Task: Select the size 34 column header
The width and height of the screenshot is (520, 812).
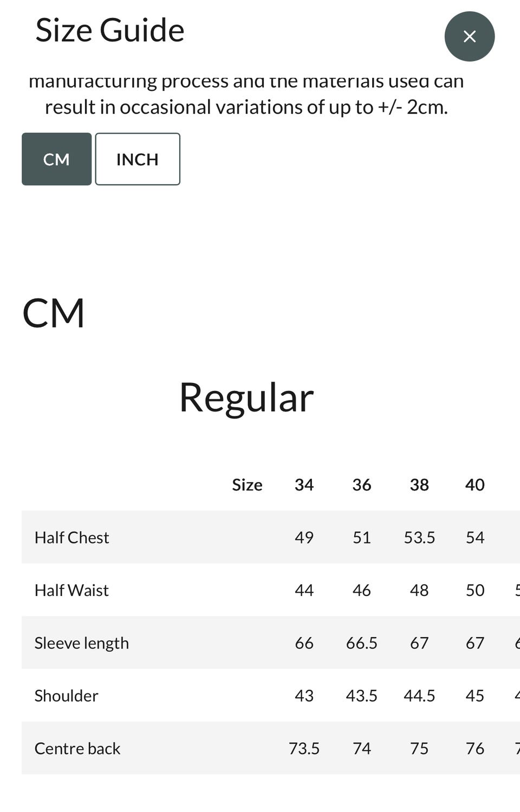Action: pos(304,484)
